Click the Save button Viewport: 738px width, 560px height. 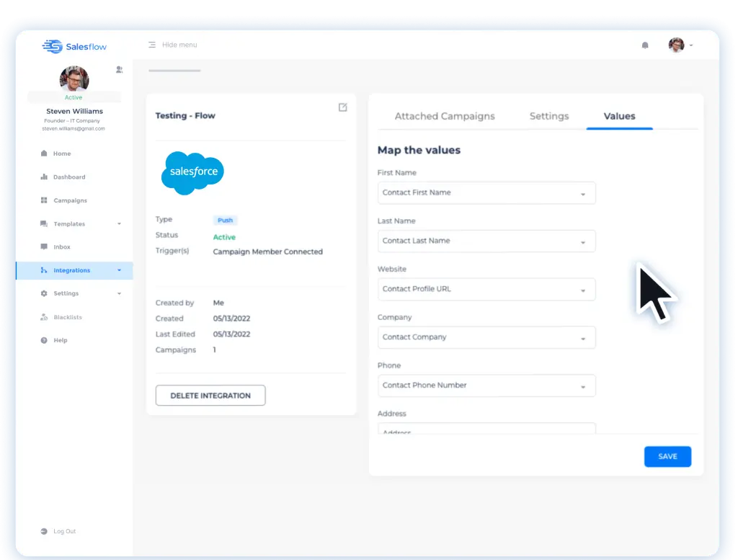click(667, 456)
